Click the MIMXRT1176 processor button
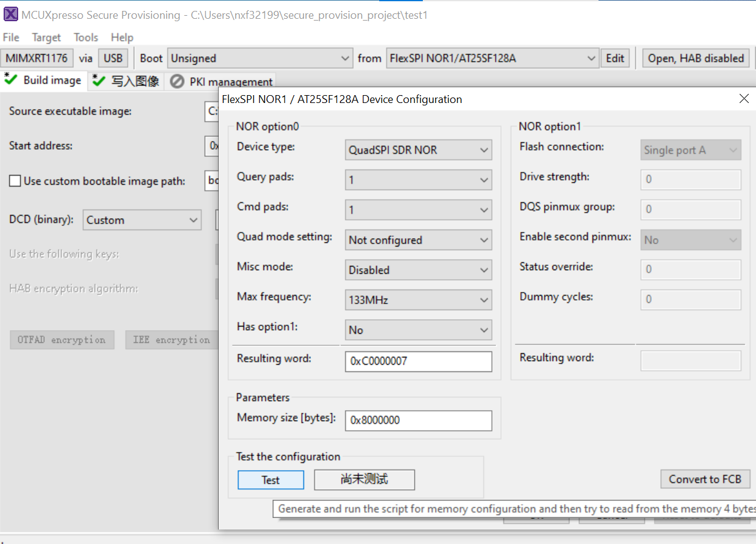The height and width of the screenshot is (544, 756). point(37,58)
